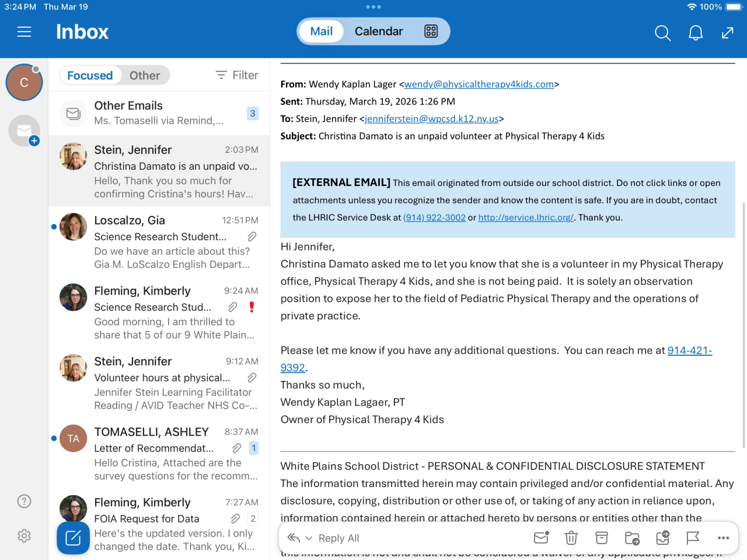This screenshot has height=560, width=747.
Task: Open the Loscalzo, Gia 12:51 PM email
Action: point(159,242)
